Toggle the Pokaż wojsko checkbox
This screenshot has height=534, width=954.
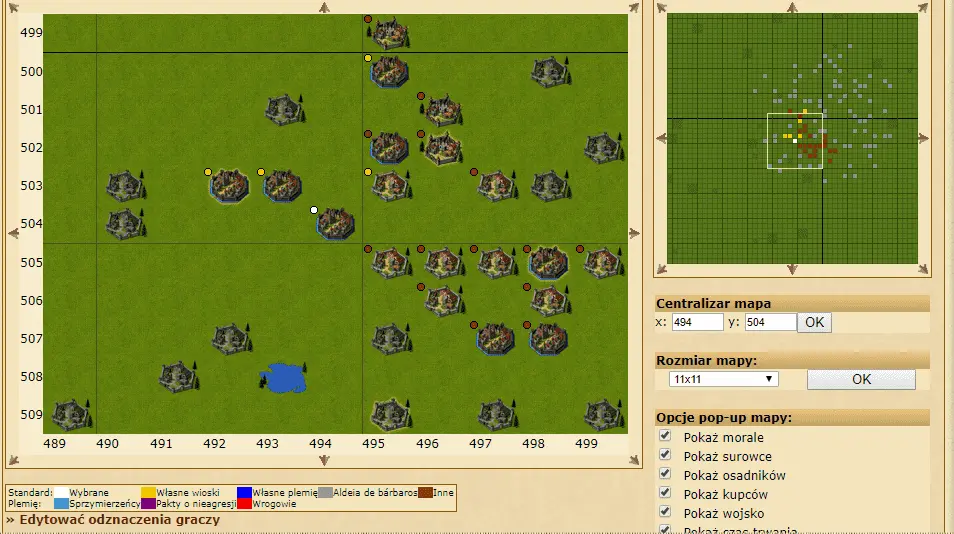point(665,511)
